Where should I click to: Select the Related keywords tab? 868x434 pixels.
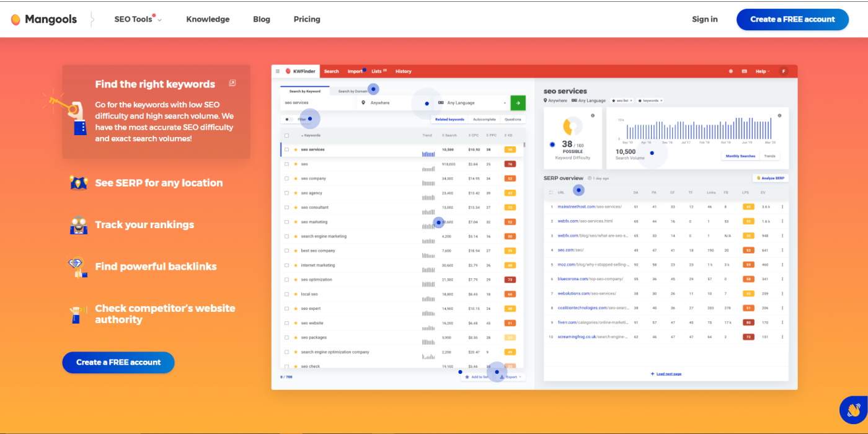click(x=449, y=119)
